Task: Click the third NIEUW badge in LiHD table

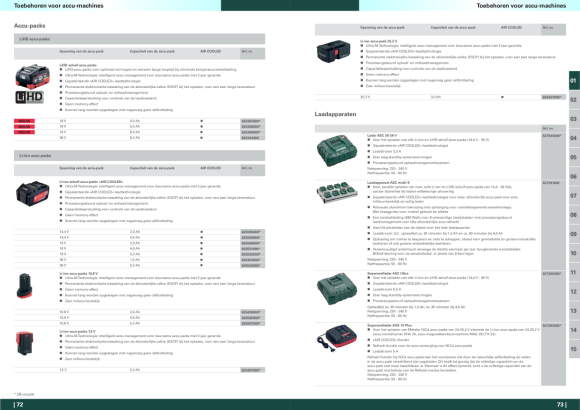Action: pos(24,132)
